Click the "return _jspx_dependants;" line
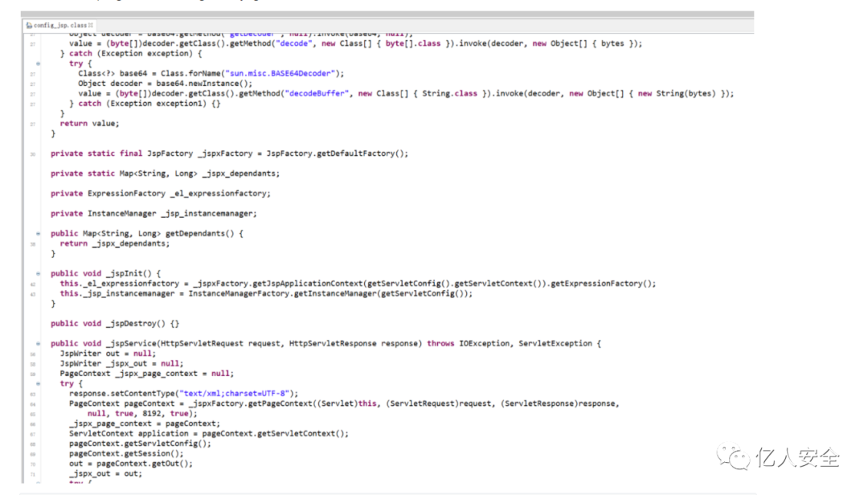 coord(115,243)
